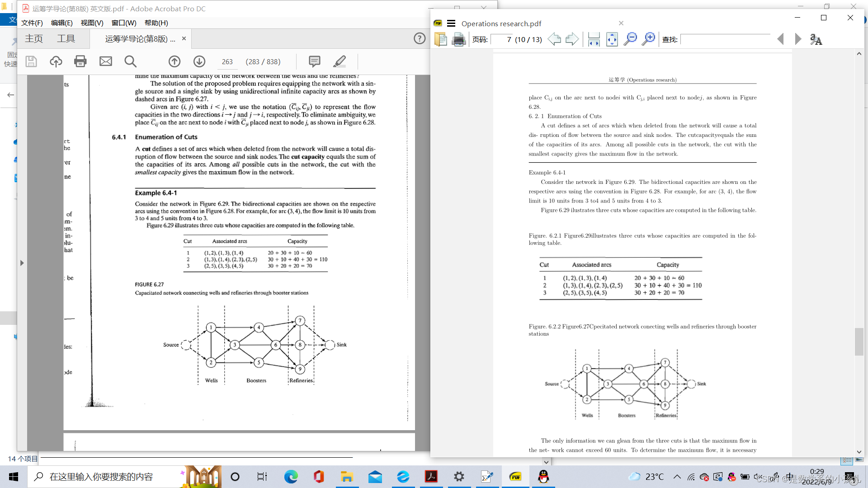Viewport: 868px width, 488px height.
Task: Expand Acrobat's navigation pane arrow
Action: pos(21,263)
